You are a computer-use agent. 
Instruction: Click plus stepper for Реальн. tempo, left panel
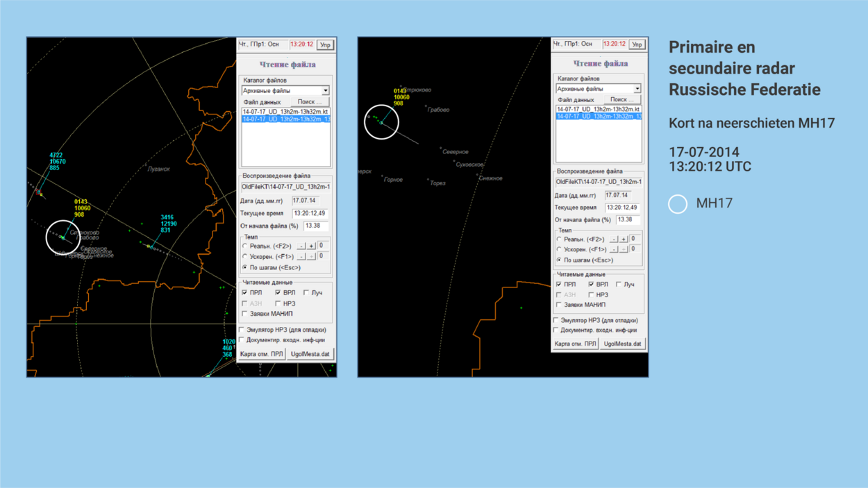[311, 246]
